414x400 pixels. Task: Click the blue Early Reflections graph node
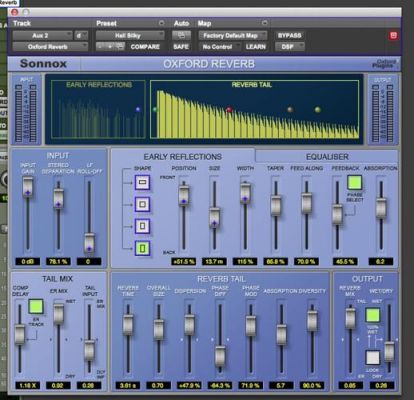click(138, 109)
